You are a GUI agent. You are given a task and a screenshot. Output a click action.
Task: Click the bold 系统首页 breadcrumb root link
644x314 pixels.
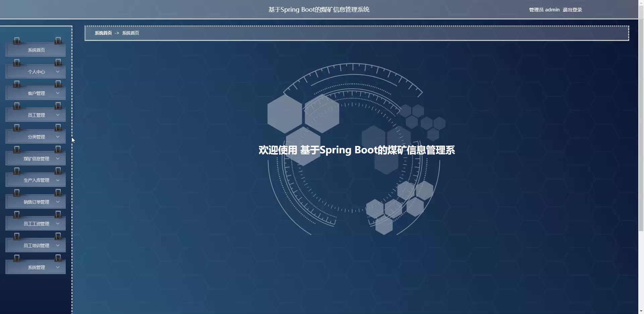(103, 33)
